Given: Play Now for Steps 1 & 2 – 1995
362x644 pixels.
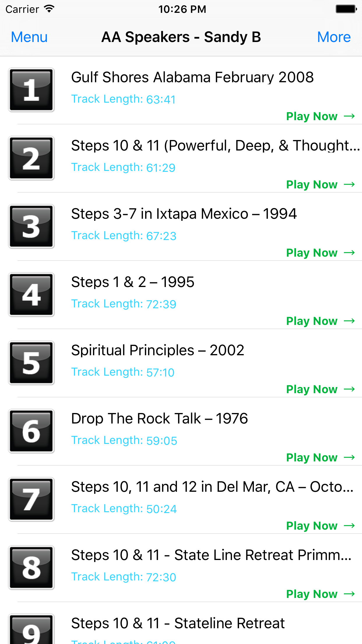Looking at the screenshot, I should point(320,321).
